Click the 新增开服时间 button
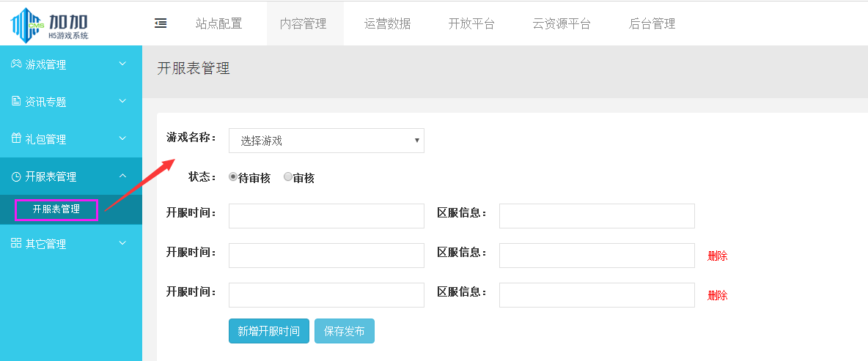 pos(268,331)
